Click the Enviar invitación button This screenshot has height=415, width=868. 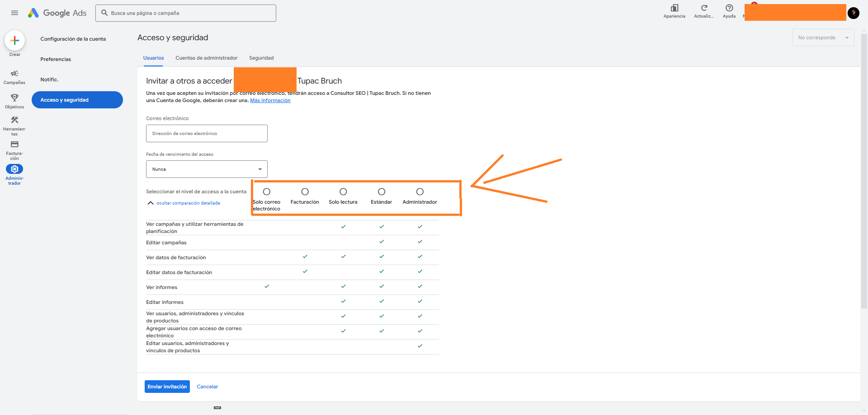point(167,387)
